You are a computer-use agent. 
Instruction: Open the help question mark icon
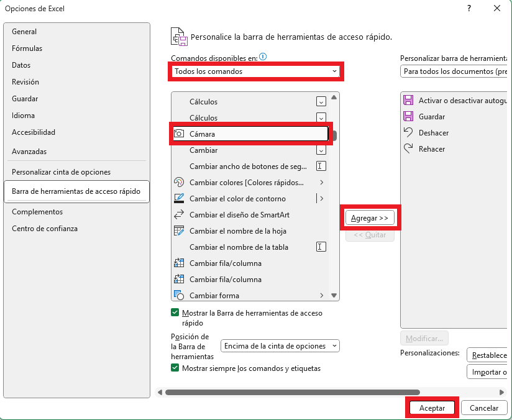[469, 8]
